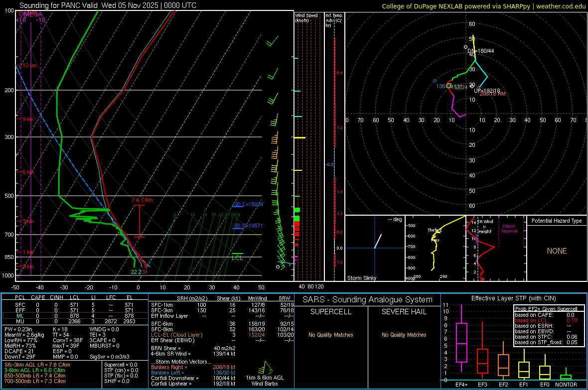The width and height of the screenshot is (588, 390).
Task: Click the 'Bunkers Left =' storm motion label
Action: click(x=167, y=373)
